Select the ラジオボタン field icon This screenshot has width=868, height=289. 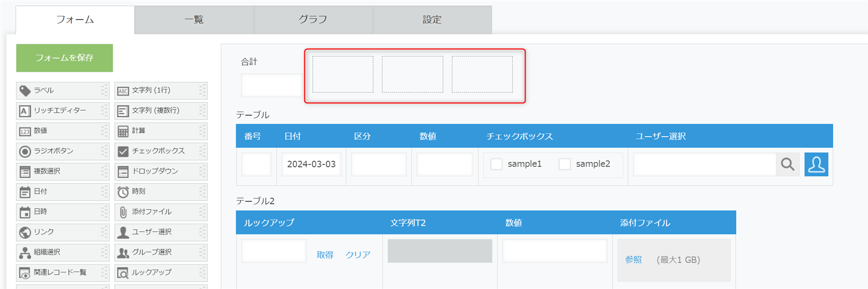[x=25, y=151]
